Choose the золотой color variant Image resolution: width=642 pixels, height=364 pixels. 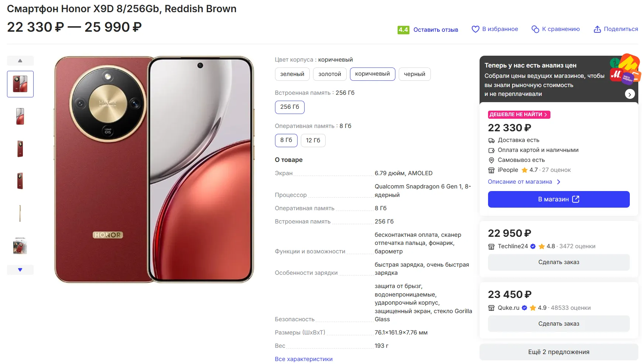point(329,74)
